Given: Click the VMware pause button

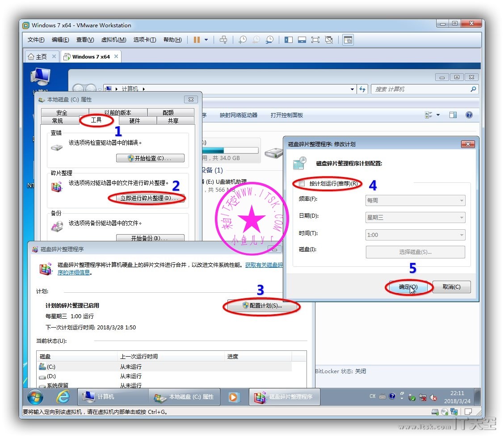Looking at the screenshot, I should click(197, 40).
